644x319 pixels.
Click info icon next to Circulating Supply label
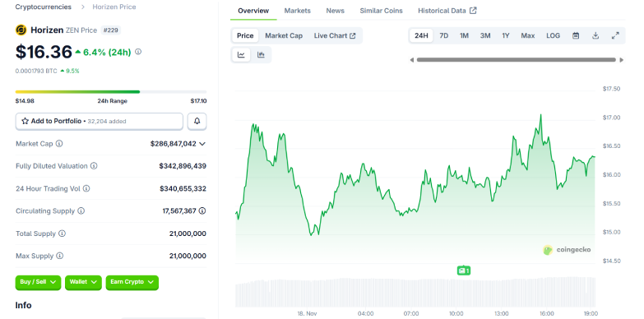[x=81, y=211]
